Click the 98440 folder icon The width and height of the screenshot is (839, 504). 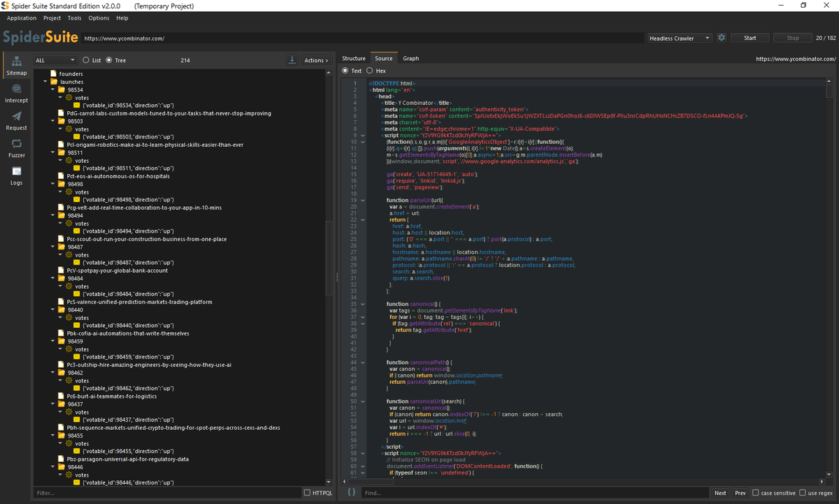point(61,310)
